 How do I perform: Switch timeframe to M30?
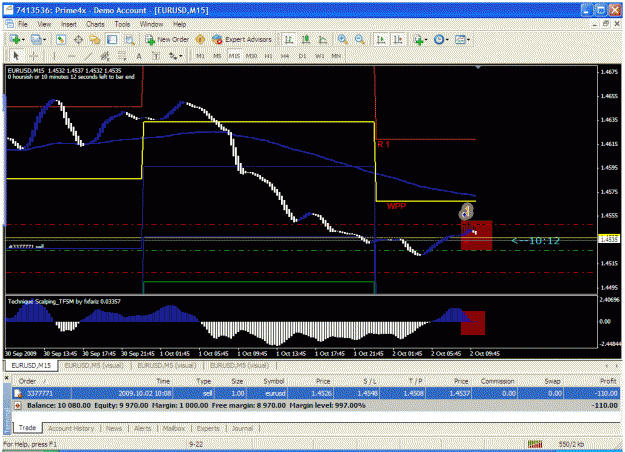[252, 56]
